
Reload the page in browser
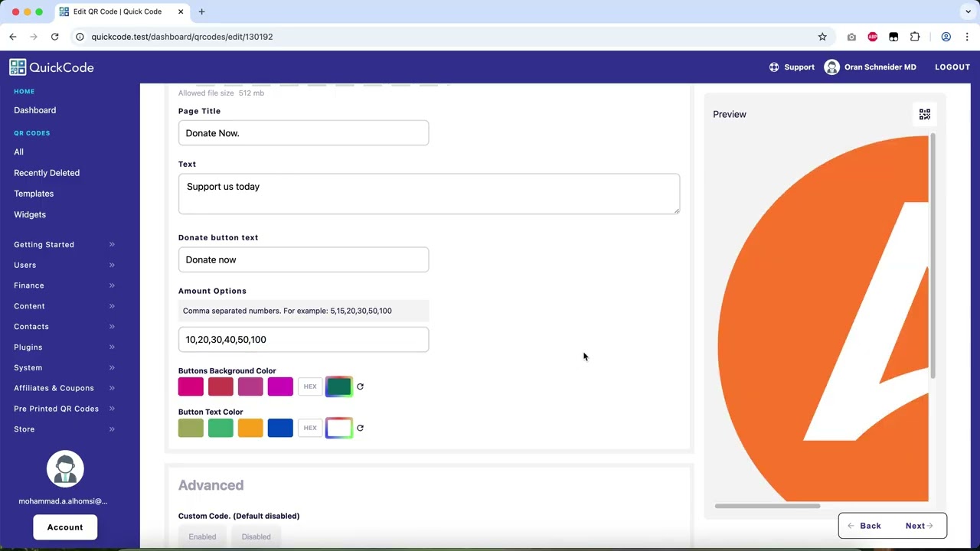coord(54,37)
